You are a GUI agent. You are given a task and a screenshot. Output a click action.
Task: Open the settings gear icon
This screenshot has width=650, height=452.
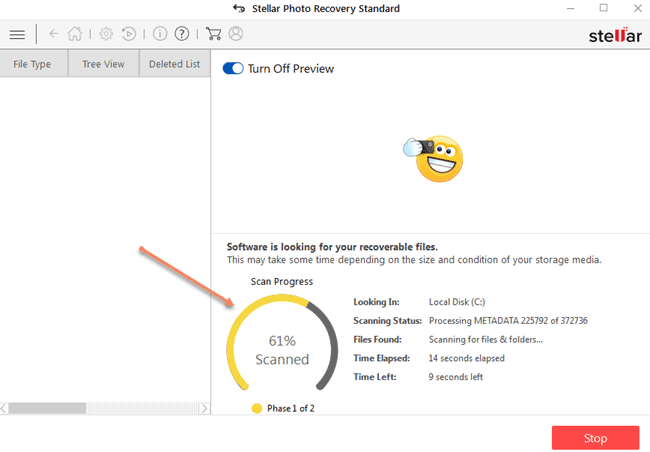(106, 34)
